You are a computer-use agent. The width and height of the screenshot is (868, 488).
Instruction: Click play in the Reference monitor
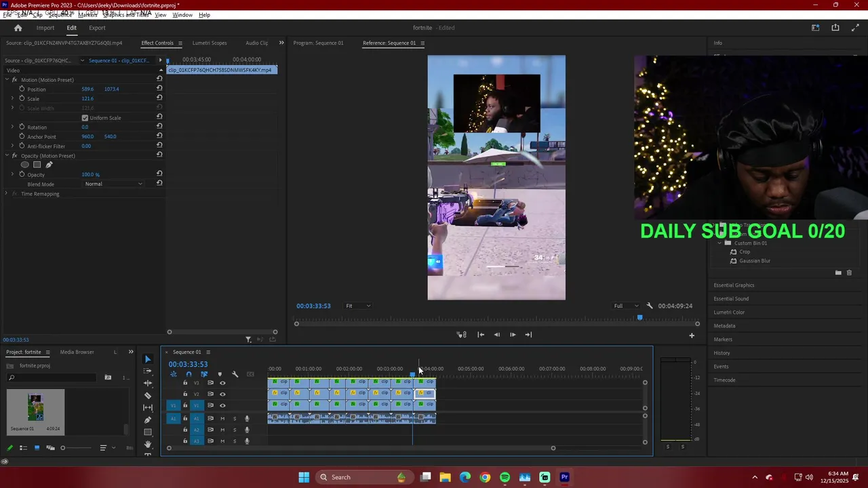click(513, 335)
